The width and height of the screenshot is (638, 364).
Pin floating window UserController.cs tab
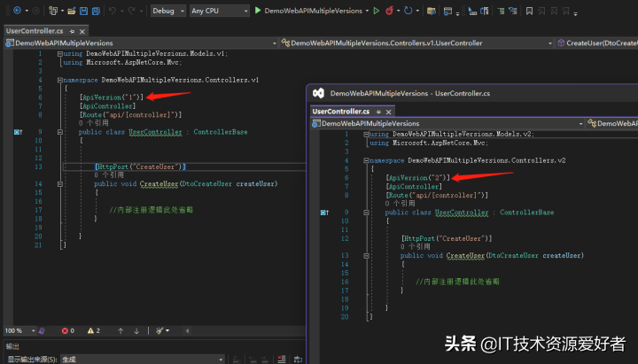[x=378, y=112]
